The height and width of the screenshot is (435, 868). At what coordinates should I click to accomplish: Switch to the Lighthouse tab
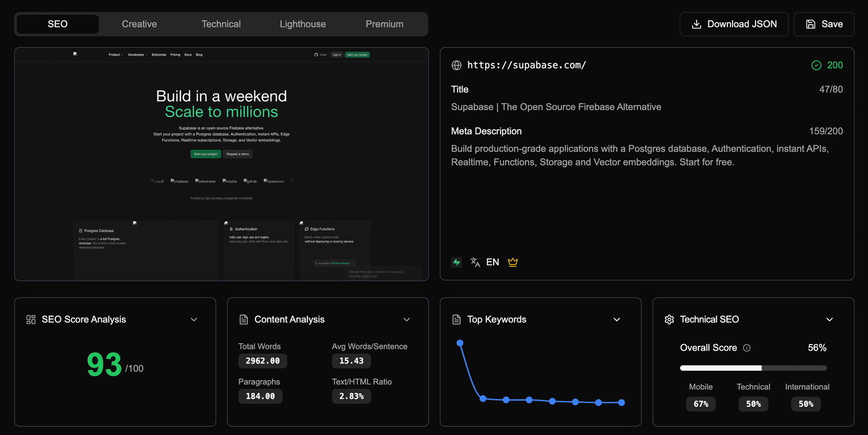[x=302, y=24]
